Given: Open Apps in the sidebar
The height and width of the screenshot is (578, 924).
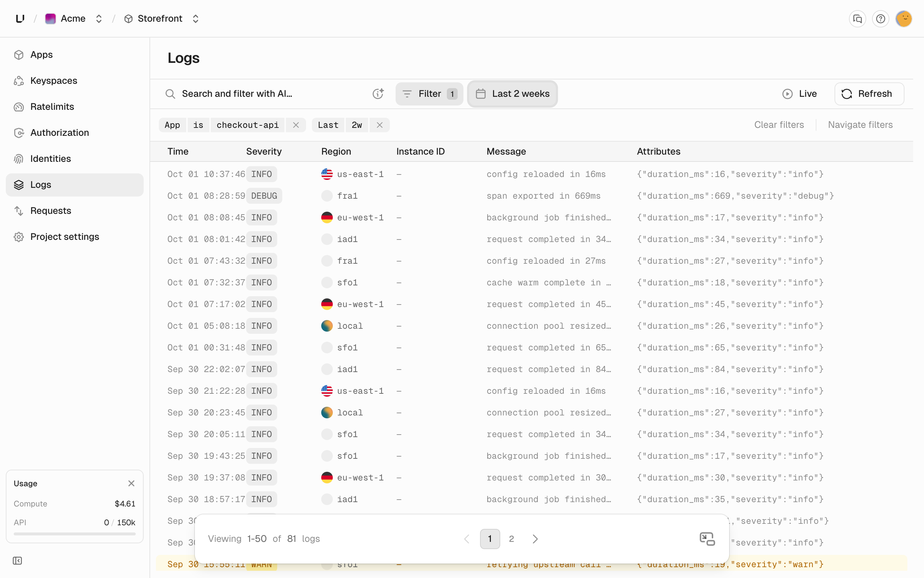Looking at the screenshot, I should (74, 55).
